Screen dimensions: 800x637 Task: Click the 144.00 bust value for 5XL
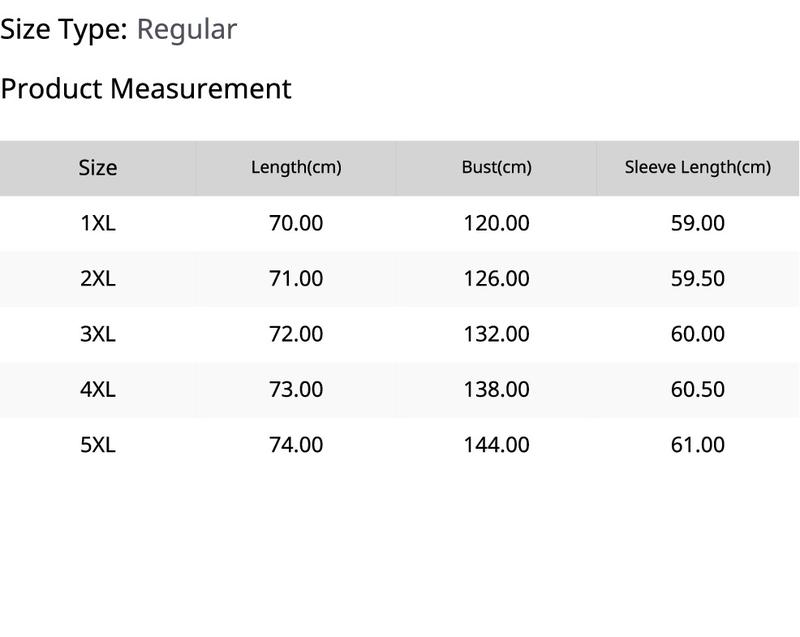[x=496, y=445]
